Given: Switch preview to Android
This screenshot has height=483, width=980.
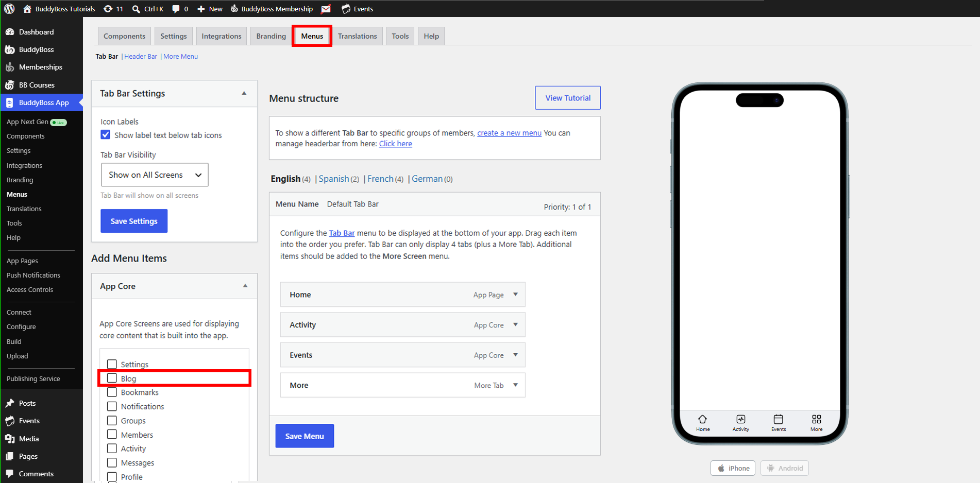Looking at the screenshot, I should [x=785, y=468].
